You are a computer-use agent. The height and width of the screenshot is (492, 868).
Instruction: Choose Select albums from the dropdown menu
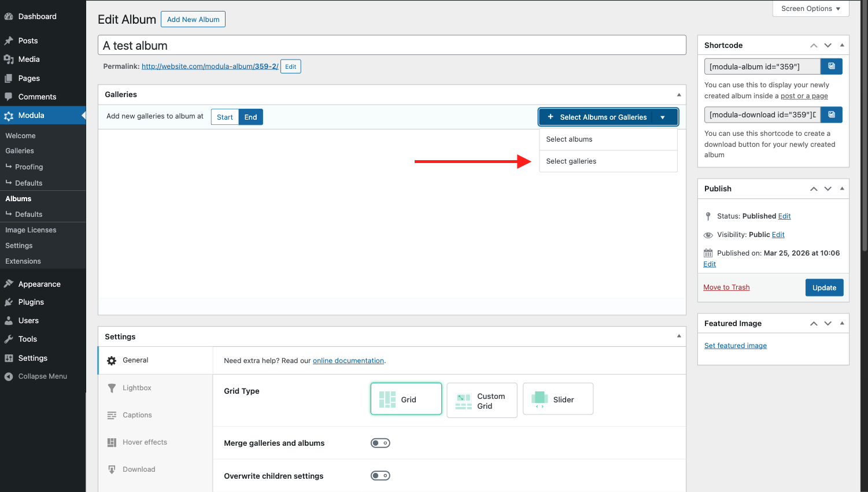[570, 139]
